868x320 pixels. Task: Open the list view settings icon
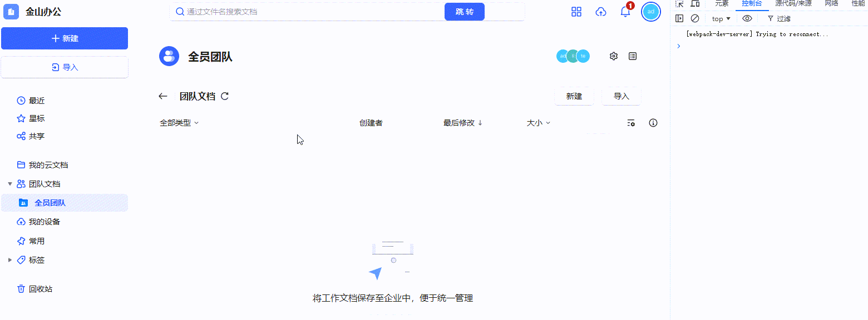tap(631, 123)
